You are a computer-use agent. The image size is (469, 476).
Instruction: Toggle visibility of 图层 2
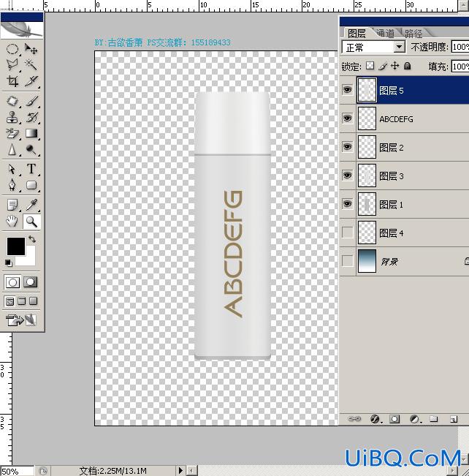[347, 147]
